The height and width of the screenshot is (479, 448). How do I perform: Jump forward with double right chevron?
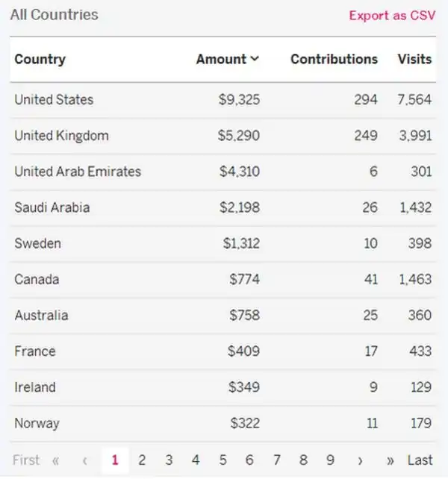(390, 460)
